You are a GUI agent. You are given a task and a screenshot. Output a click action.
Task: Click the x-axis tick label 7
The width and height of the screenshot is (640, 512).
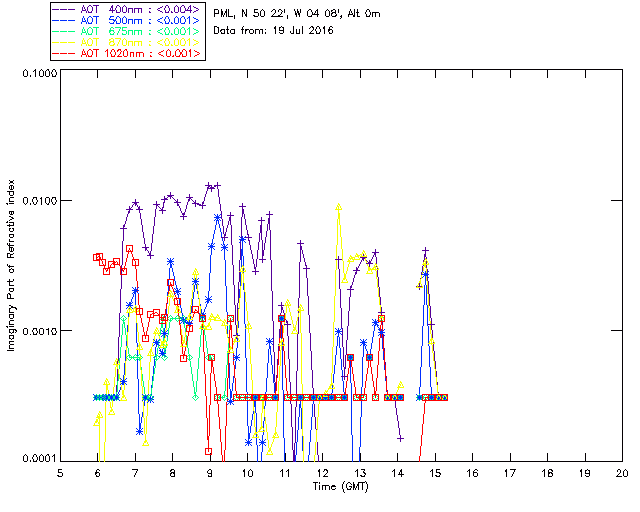point(135,473)
